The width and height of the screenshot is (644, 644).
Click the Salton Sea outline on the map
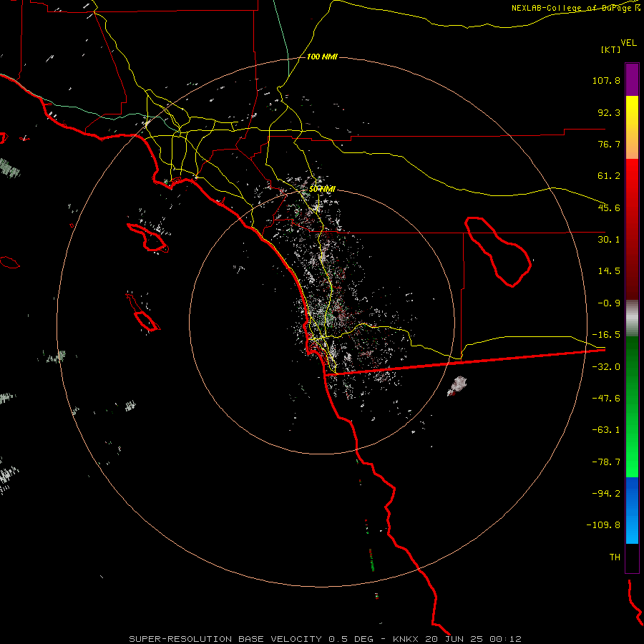498,252
